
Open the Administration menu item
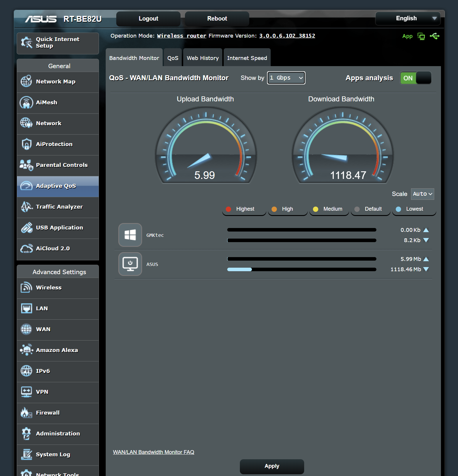(58, 434)
